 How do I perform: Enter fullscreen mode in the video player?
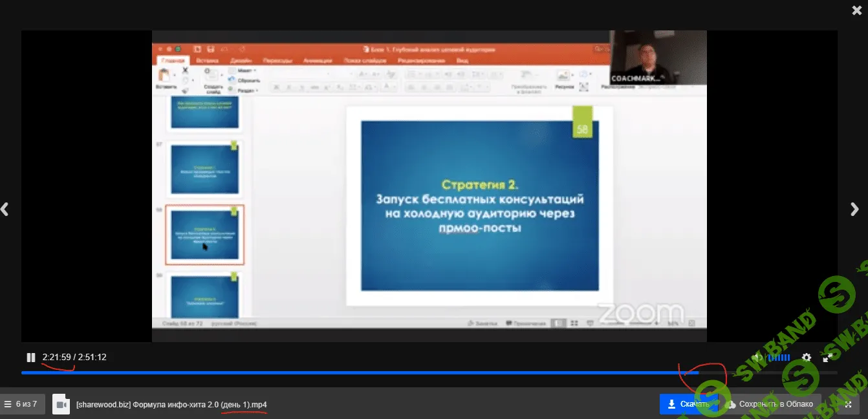pyautogui.click(x=827, y=358)
